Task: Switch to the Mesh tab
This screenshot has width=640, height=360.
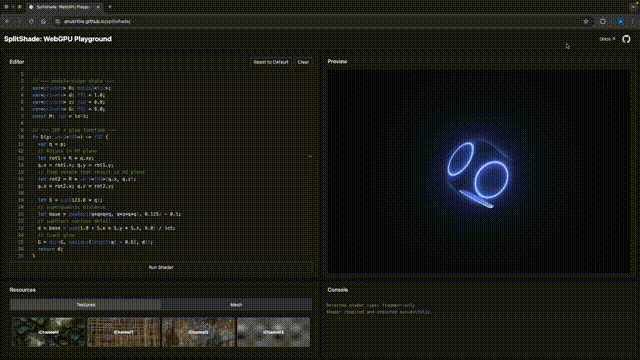Action: pos(236,305)
